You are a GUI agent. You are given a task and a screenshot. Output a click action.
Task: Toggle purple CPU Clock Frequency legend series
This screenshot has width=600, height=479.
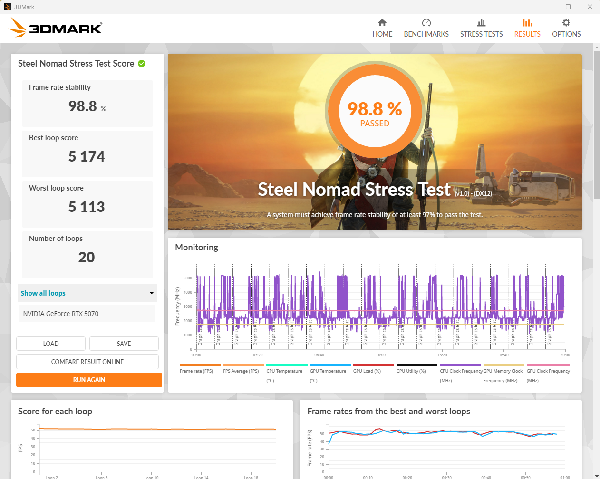point(460,373)
